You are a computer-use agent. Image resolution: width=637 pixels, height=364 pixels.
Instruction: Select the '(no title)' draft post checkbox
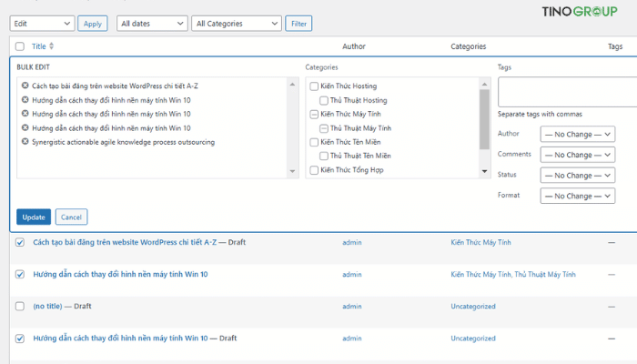(x=20, y=307)
